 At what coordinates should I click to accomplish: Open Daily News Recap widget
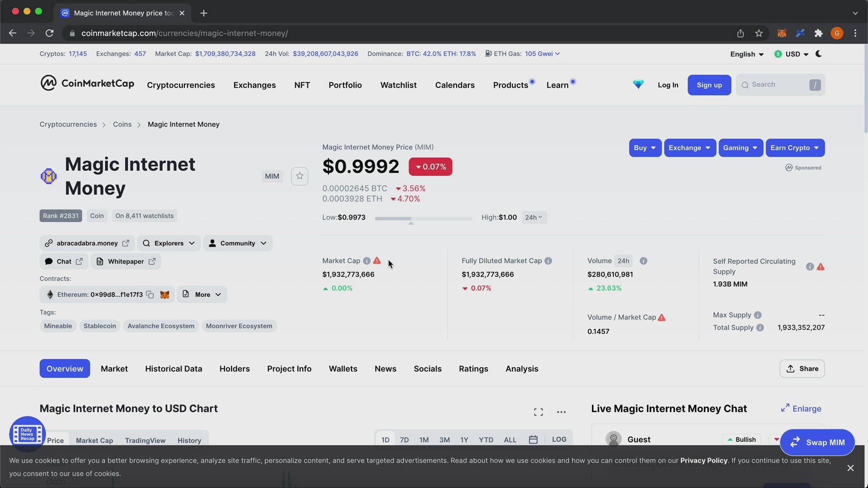27,434
